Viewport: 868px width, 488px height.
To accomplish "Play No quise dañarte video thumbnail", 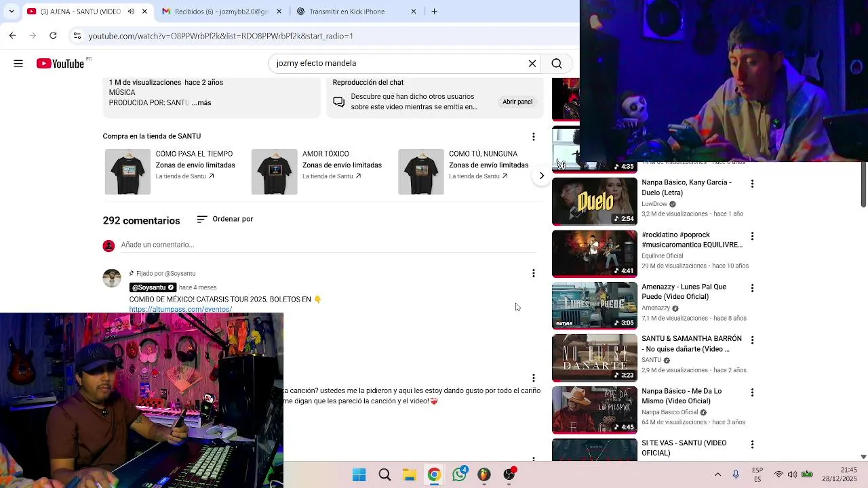I will pyautogui.click(x=595, y=358).
